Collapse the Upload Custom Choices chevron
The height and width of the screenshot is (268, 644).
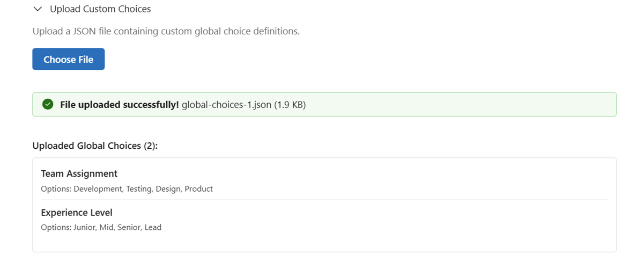[37, 9]
